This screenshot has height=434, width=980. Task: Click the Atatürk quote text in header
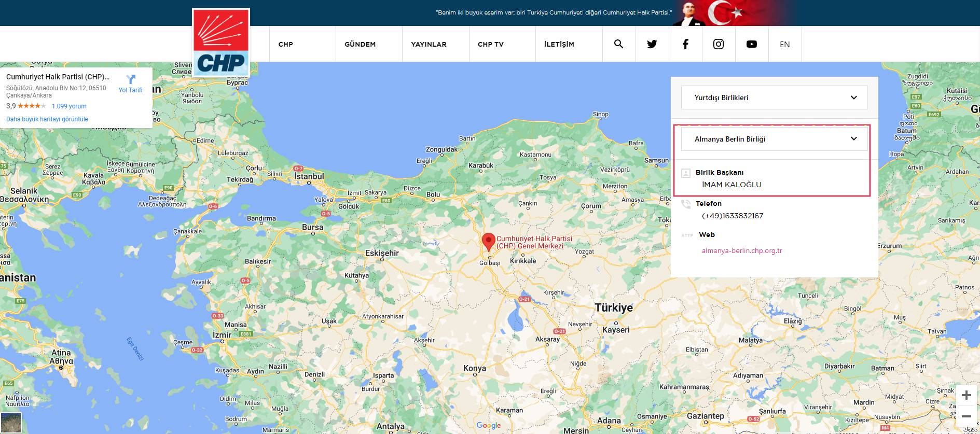click(x=554, y=12)
